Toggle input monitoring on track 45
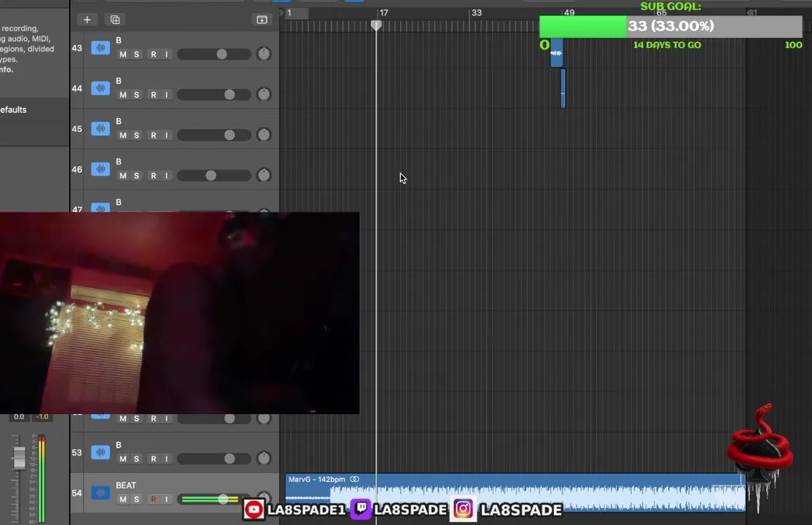Image resolution: width=812 pixels, height=525 pixels. tap(166, 136)
